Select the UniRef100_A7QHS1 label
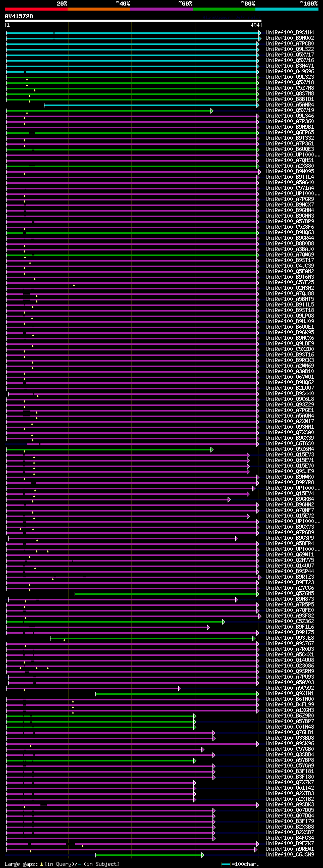The width and height of the screenshot is (323, 868). pos(290,160)
